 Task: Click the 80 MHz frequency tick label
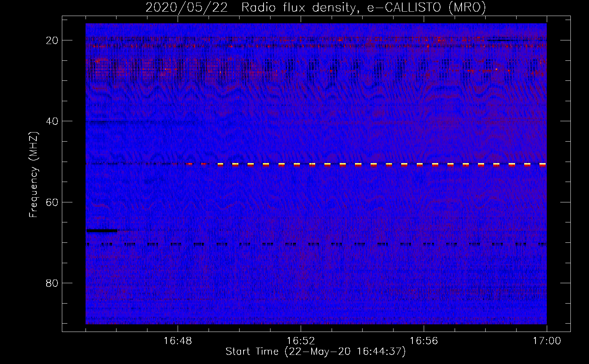52,283
